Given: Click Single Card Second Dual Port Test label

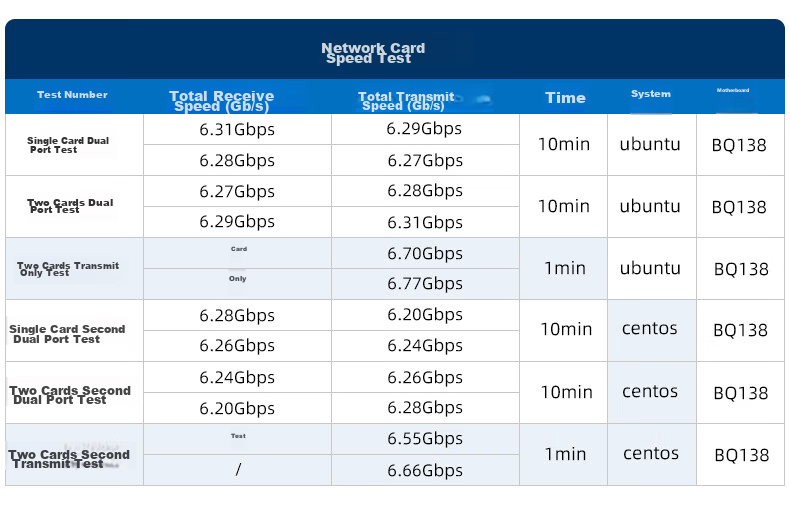Looking at the screenshot, I should pyautogui.click(x=67, y=334).
